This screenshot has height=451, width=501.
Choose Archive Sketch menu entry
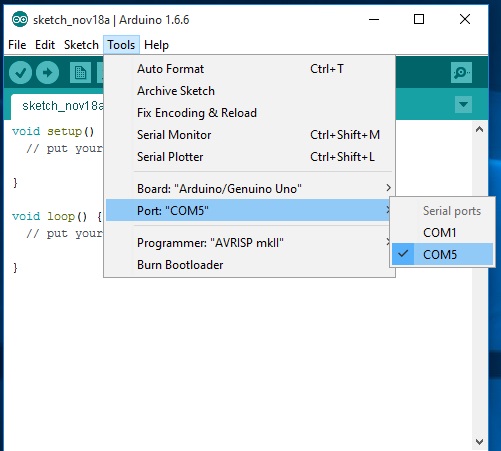249,91
